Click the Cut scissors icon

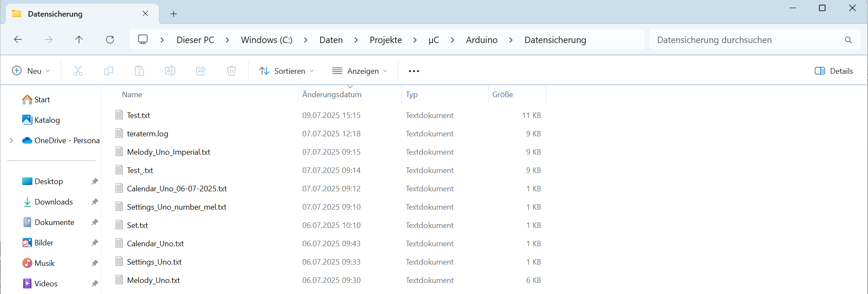78,71
